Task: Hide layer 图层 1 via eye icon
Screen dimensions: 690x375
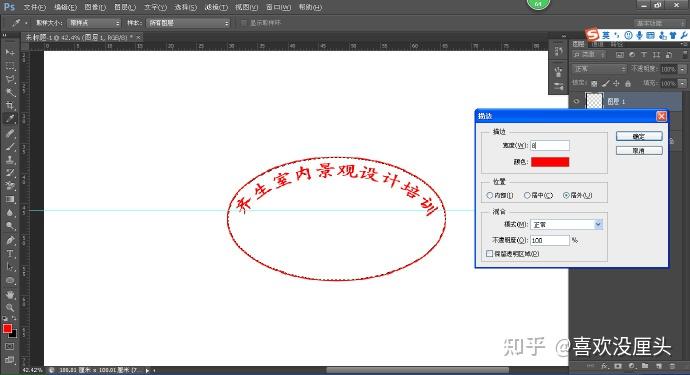Action: coord(576,101)
